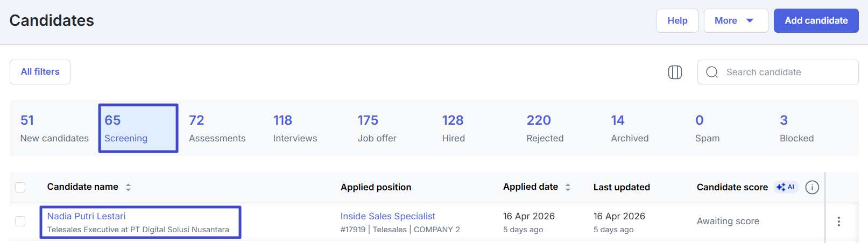868x243 pixels.
Task: Click the column settings icon
Action: tap(675, 72)
